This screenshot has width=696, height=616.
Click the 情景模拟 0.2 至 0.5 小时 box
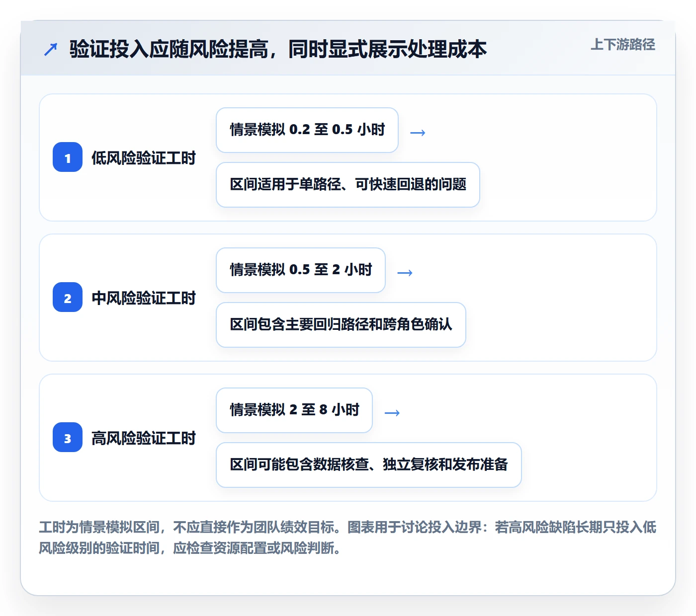[307, 130]
